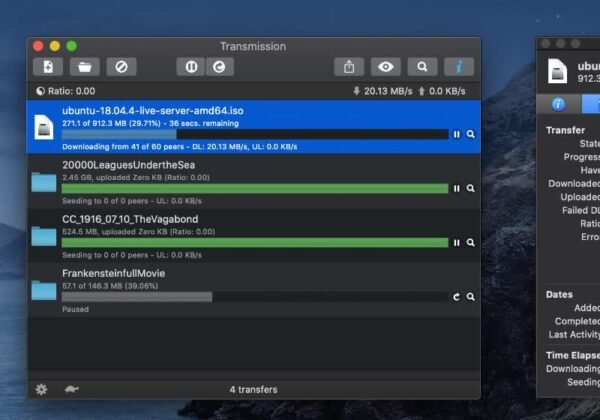
Task: Resume all transfers in the toolbar
Action: click(219, 67)
